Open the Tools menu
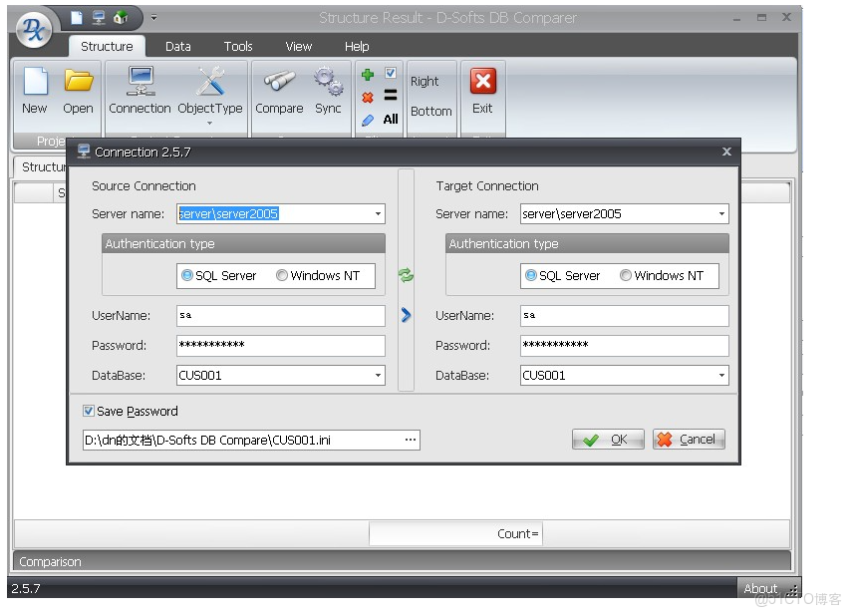 (238, 46)
